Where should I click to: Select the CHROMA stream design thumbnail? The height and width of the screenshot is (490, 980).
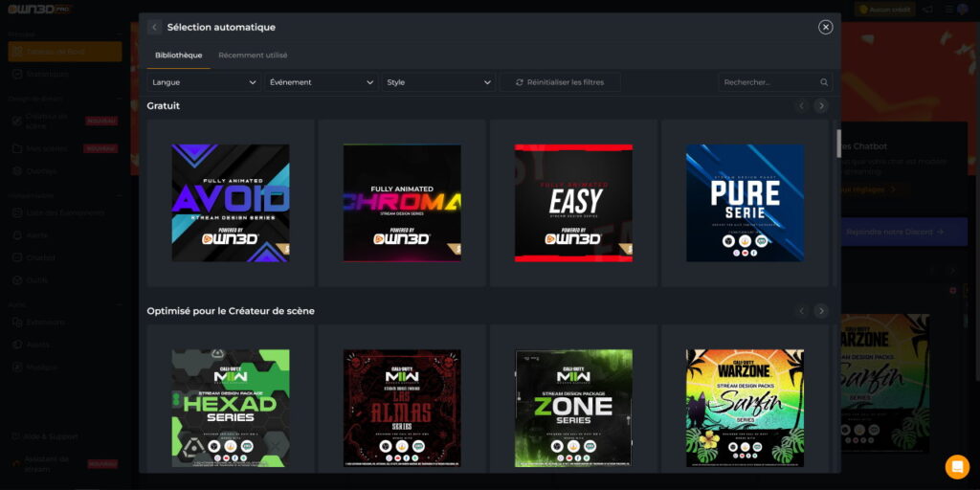(x=402, y=203)
